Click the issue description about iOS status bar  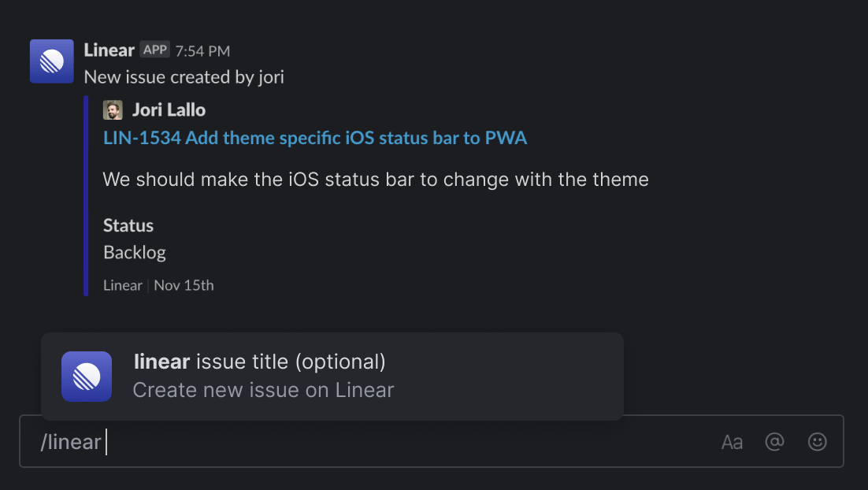(x=376, y=180)
